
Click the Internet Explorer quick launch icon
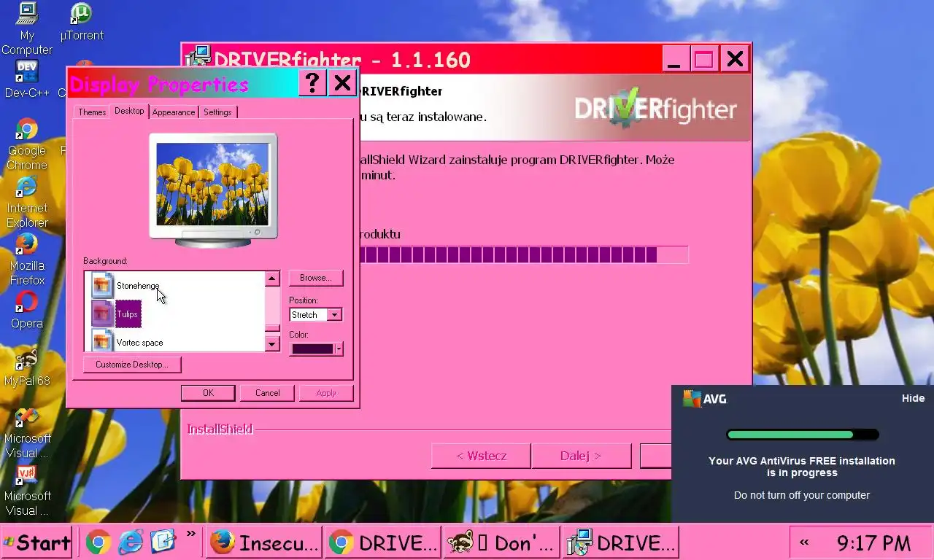tap(131, 542)
